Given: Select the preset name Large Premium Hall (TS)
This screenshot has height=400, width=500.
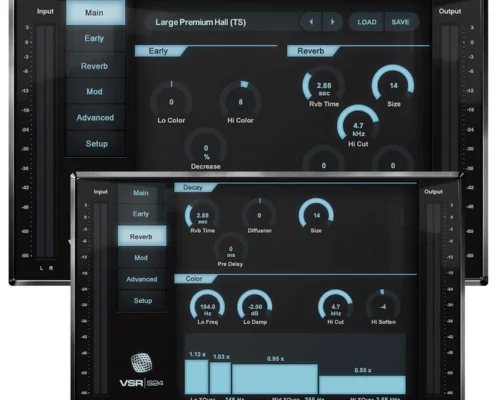Looking at the screenshot, I should click(x=200, y=22).
